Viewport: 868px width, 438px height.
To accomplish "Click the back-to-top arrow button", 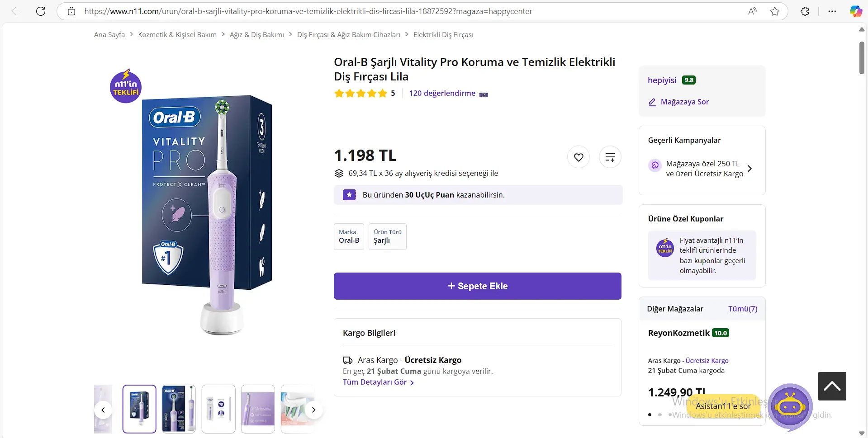I will 832,386.
